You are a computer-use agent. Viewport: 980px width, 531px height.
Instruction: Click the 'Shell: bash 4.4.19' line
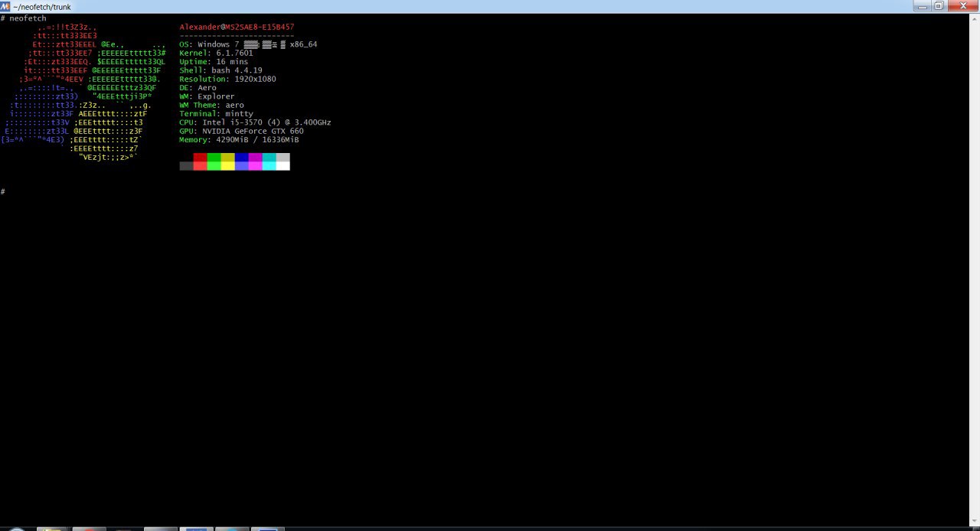pyautogui.click(x=221, y=70)
